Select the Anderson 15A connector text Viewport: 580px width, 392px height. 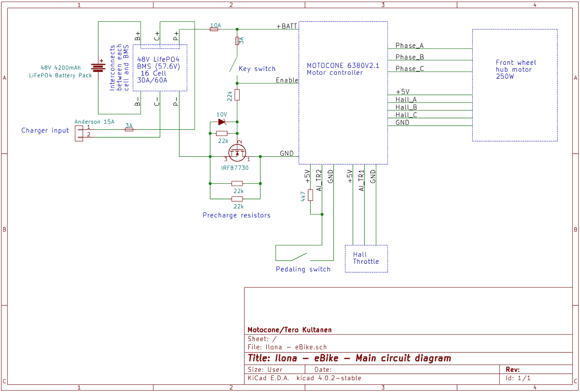point(94,122)
